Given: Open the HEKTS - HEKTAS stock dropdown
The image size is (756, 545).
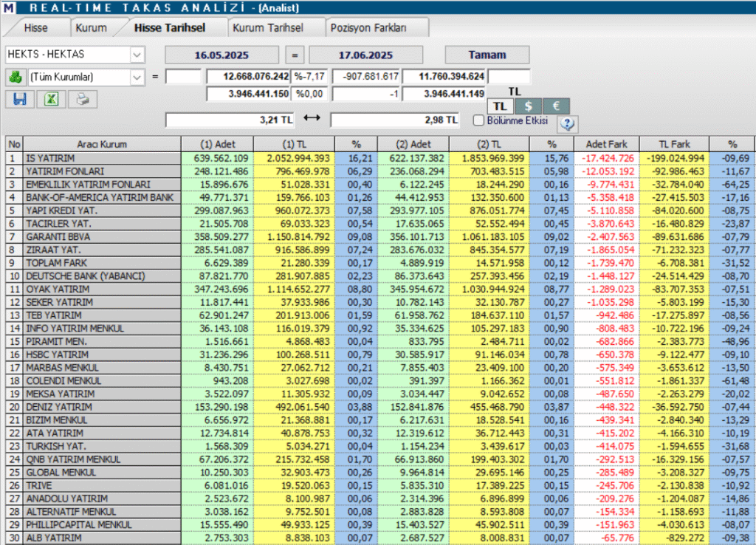Looking at the screenshot, I should point(137,55).
